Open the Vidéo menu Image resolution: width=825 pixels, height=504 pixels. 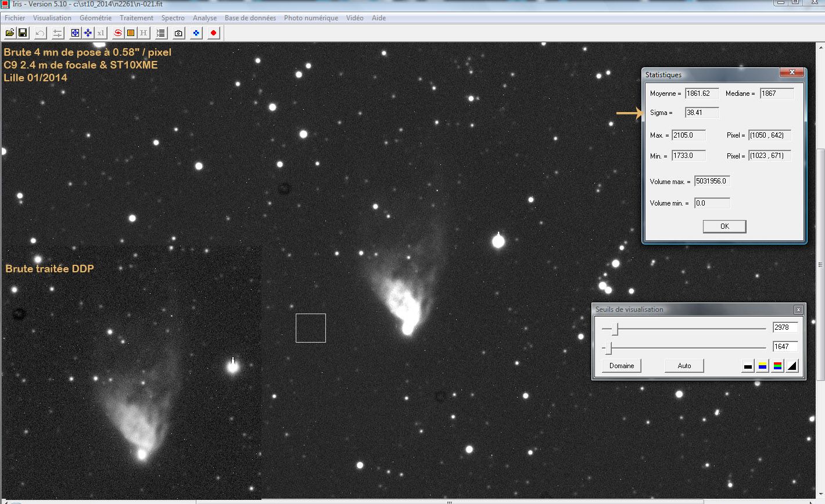355,18
